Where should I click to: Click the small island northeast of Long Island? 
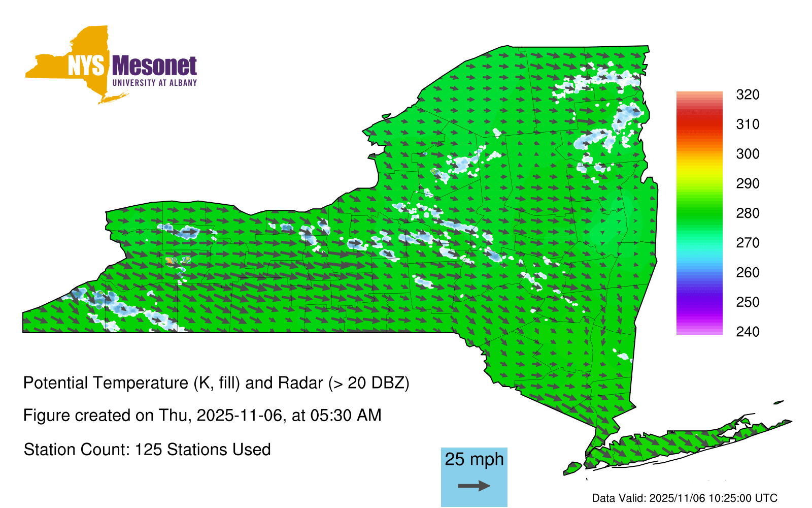click(x=779, y=403)
